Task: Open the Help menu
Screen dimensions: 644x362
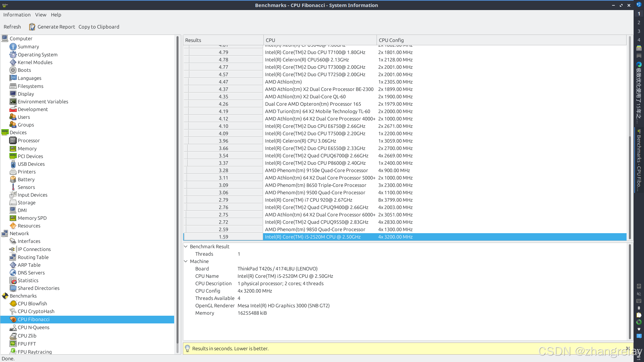Action: click(56, 15)
